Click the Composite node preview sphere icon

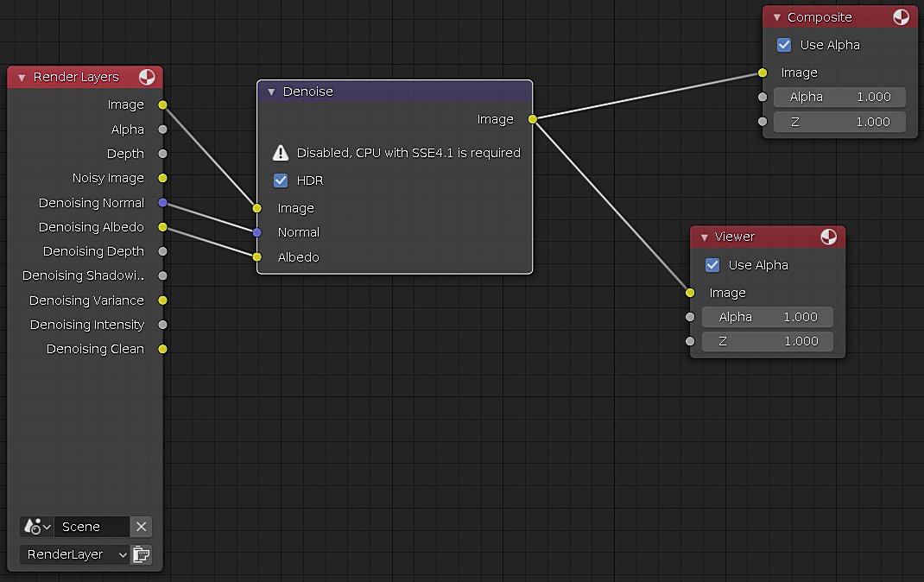click(x=901, y=17)
